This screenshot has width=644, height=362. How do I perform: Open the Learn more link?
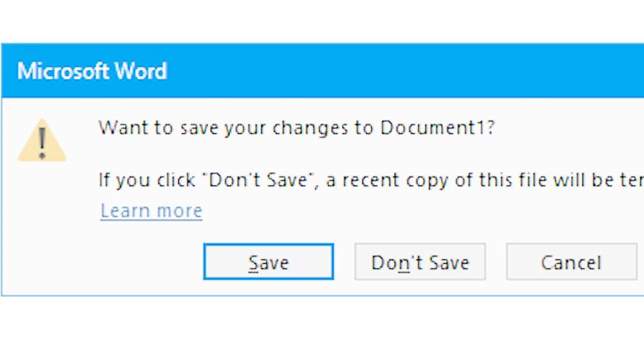tap(151, 211)
